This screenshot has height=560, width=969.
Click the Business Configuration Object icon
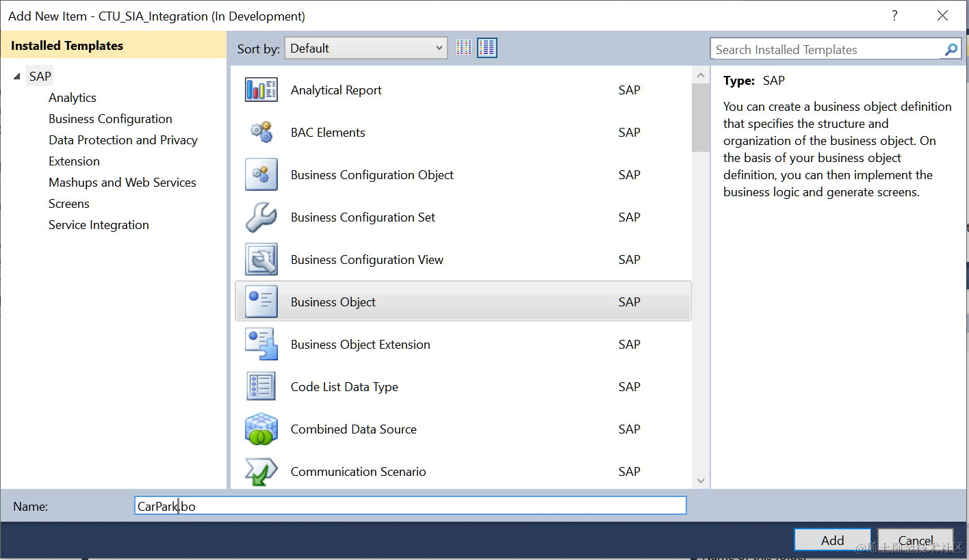[x=261, y=174]
